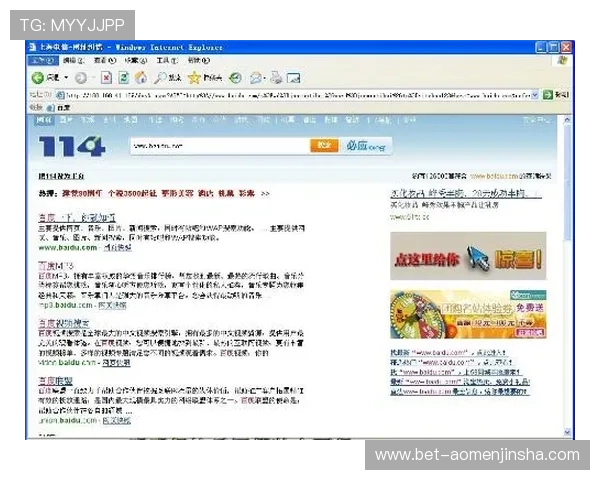
Task: Click the highlighted first tab in page navigation bar
Action: point(44,120)
